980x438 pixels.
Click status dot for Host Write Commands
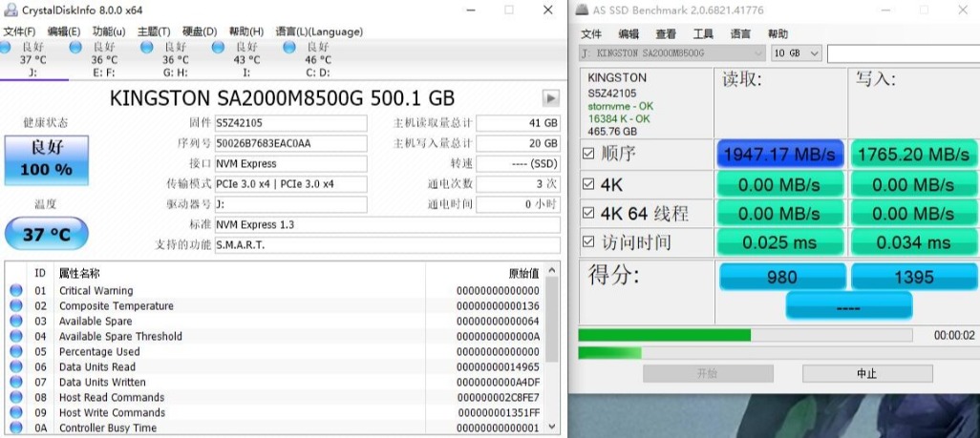(16, 412)
